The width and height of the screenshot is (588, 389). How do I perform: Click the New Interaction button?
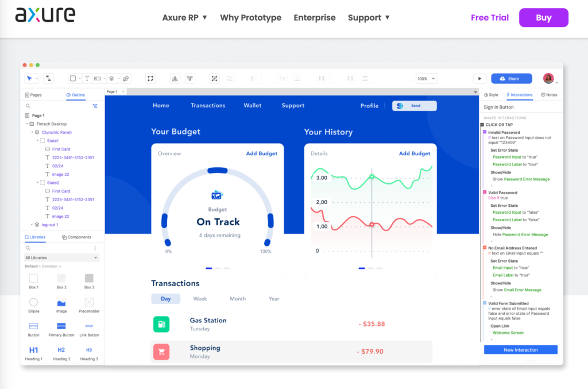520,350
